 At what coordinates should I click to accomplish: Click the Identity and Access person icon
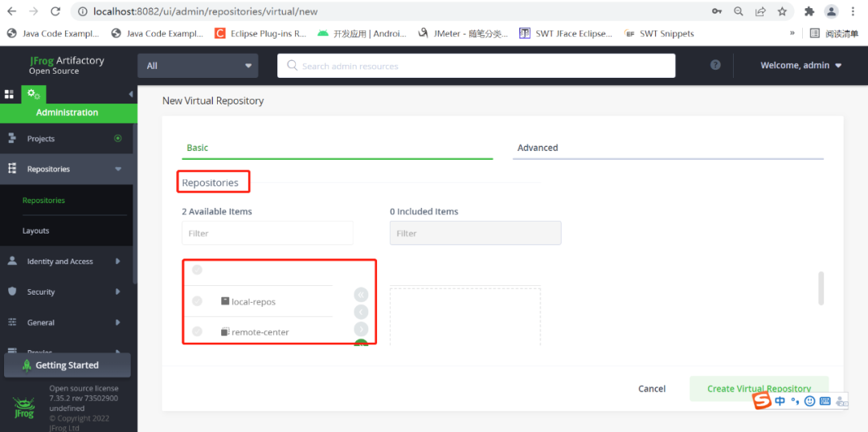click(11, 261)
